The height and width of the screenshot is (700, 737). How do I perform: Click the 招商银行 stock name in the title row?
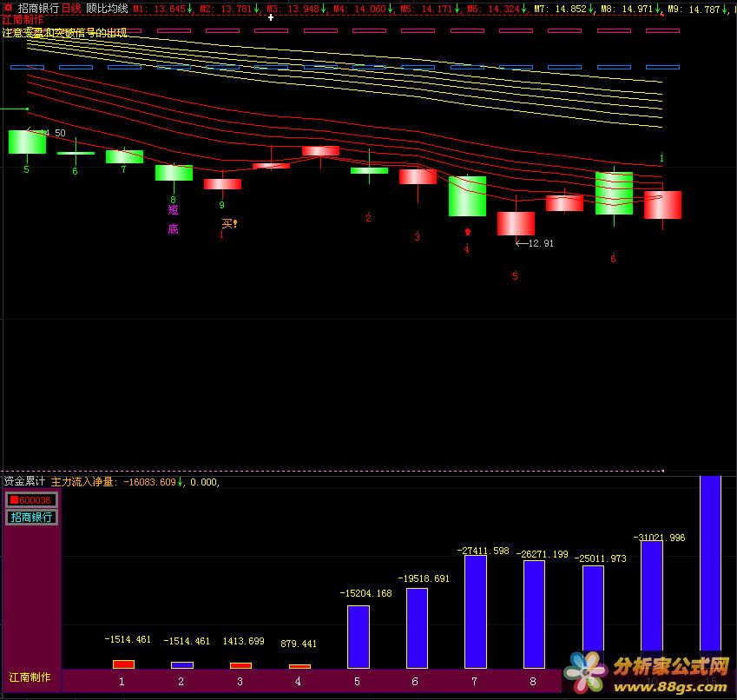pyautogui.click(x=38, y=9)
